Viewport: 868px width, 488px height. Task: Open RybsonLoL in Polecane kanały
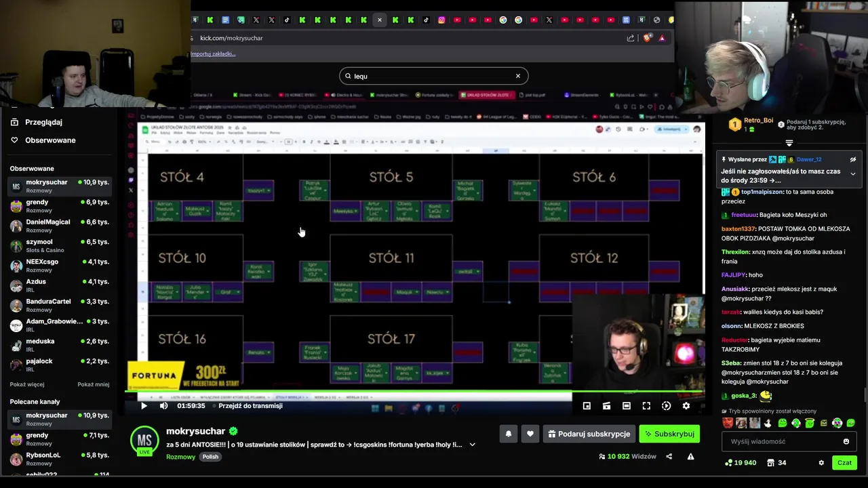pos(60,459)
